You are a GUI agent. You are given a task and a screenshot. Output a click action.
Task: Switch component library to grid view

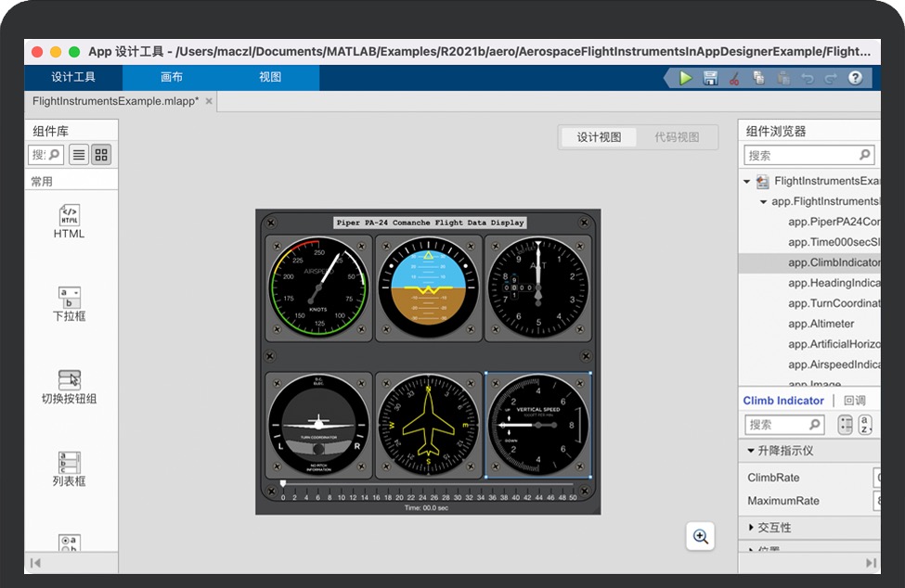click(x=101, y=155)
